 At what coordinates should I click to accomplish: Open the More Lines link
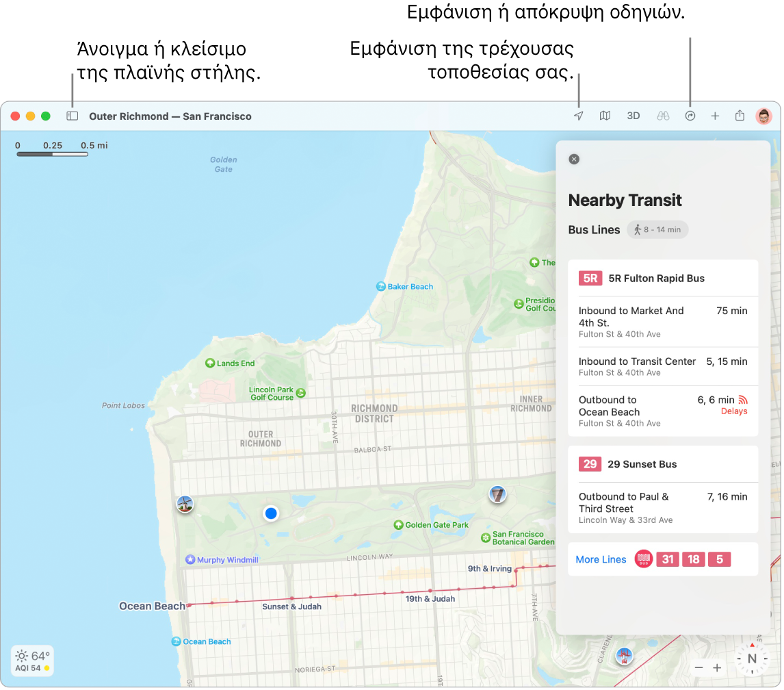[x=601, y=559]
